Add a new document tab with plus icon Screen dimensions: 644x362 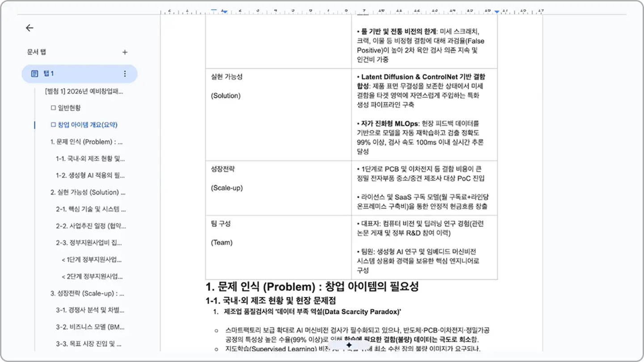tap(125, 52)
